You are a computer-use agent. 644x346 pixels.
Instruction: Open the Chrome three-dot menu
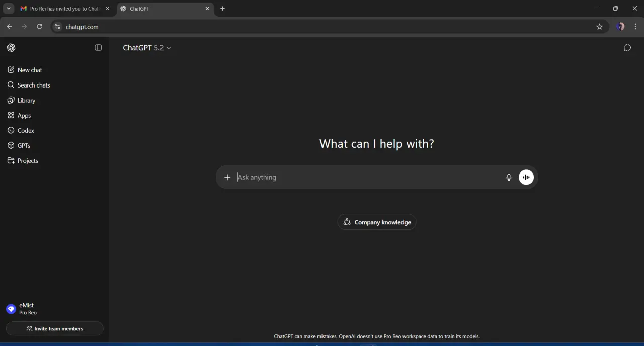coord(636,27)
